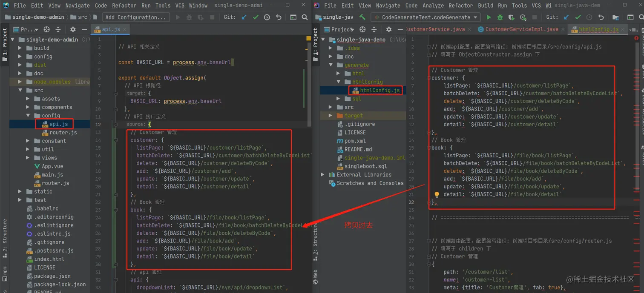Collapse the htmlConfig folder in right tree
The image size is (644, 293).
(338, 82)
